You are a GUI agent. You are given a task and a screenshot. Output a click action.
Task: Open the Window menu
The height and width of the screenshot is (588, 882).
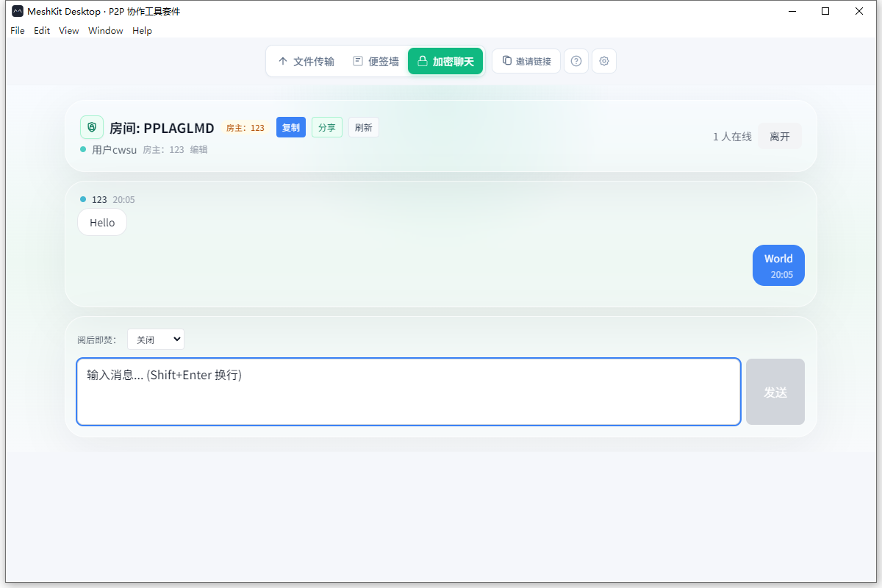click(106, 31)
